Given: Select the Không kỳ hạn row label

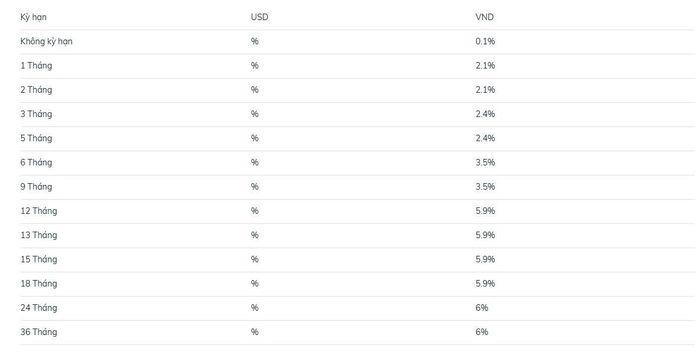Looking at the screenshot, I should (x=46, y=41).
